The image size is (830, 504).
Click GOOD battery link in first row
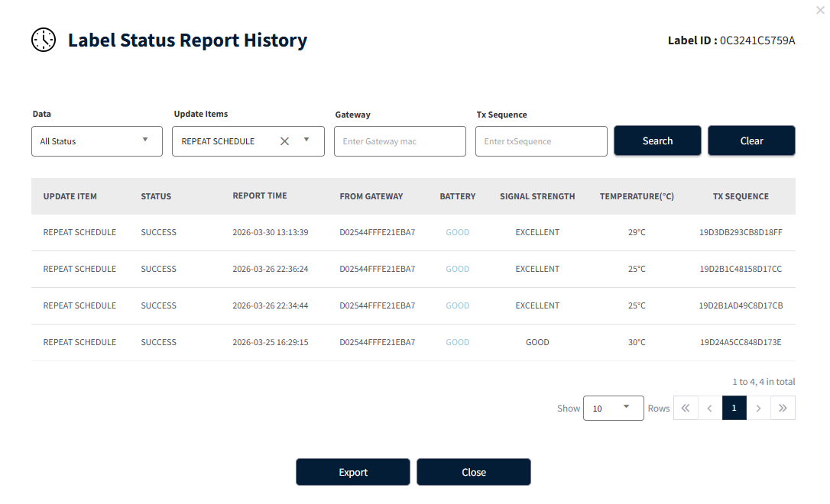457,232
